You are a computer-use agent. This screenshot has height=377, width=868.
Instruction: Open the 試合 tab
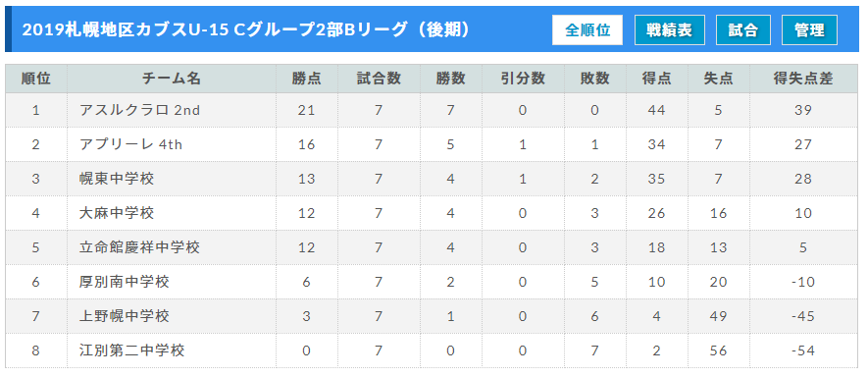pyautogui.click(x=742, y=29)
